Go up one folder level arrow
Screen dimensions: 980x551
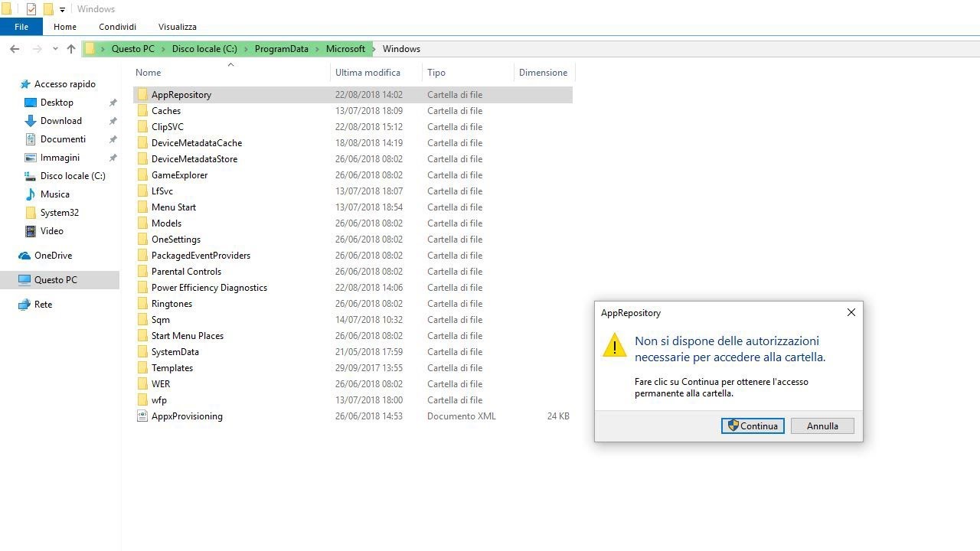pyautogui.click(x=71, y=49)
